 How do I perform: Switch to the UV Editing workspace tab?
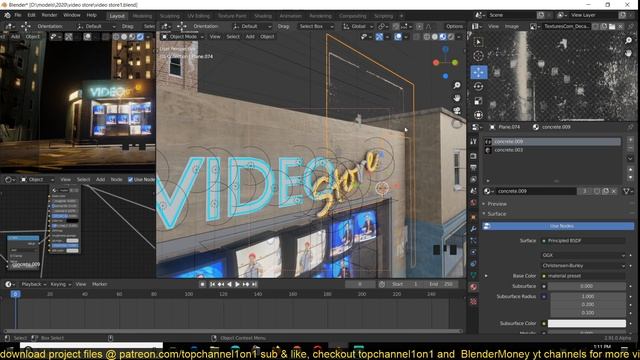[x=198, y=16]
